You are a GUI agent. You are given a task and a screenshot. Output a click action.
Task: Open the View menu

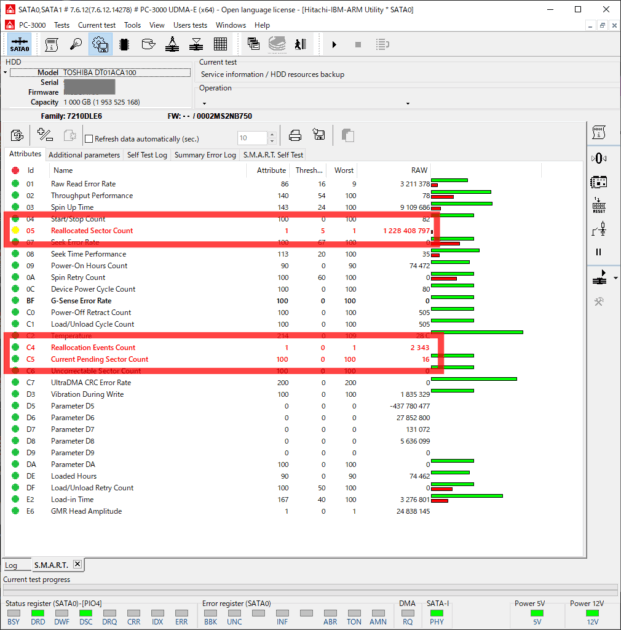(x=157, y=25)
